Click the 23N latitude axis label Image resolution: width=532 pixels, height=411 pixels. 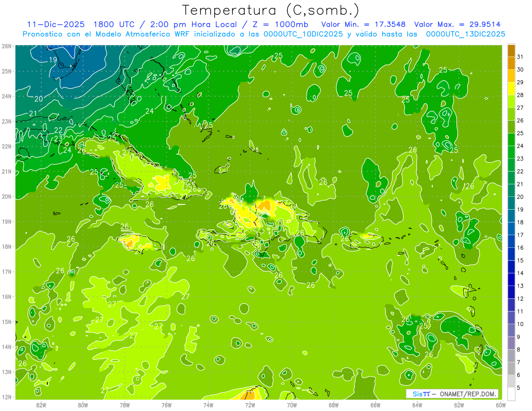[x=7, y=121]
